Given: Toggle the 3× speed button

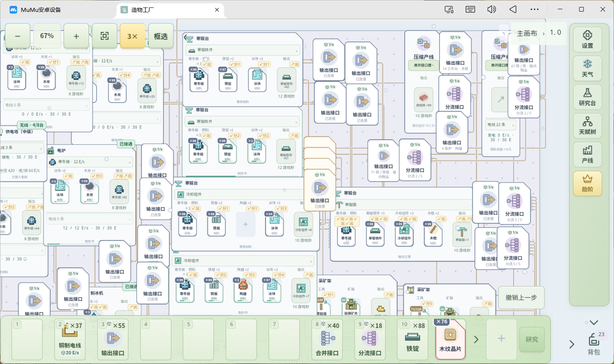Looking at the screenshot, I should point(132,36).
